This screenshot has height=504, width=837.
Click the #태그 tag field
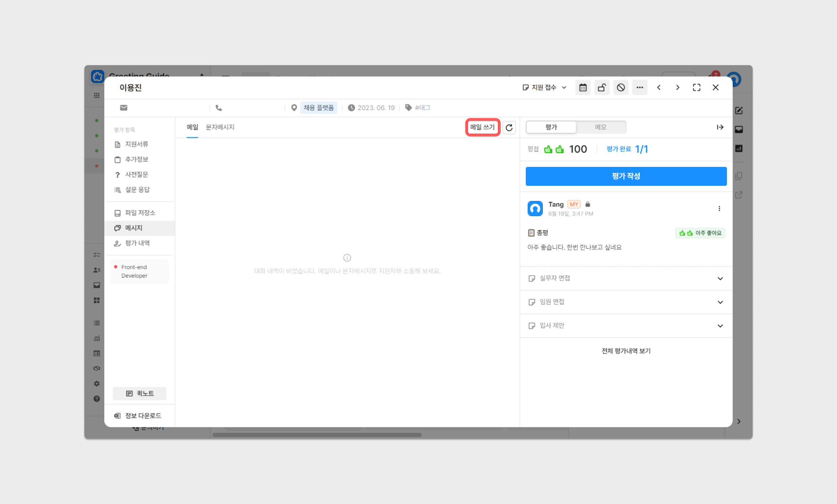point(422,108)
